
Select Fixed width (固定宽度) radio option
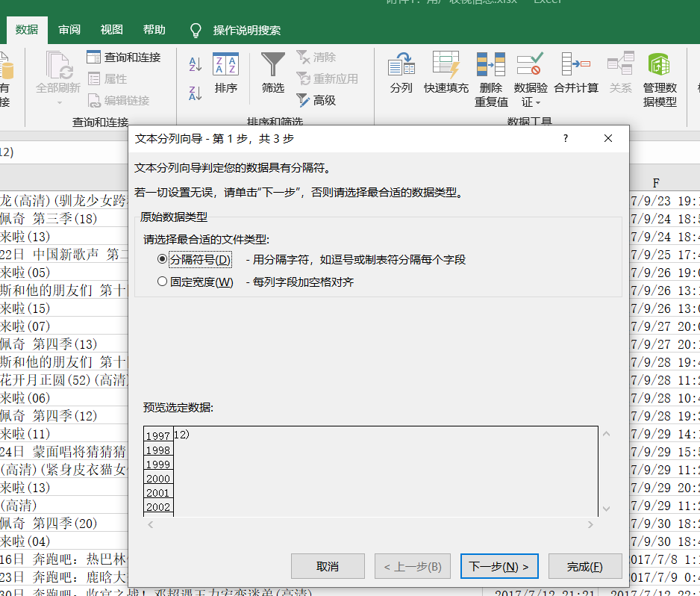coord(162,282)
